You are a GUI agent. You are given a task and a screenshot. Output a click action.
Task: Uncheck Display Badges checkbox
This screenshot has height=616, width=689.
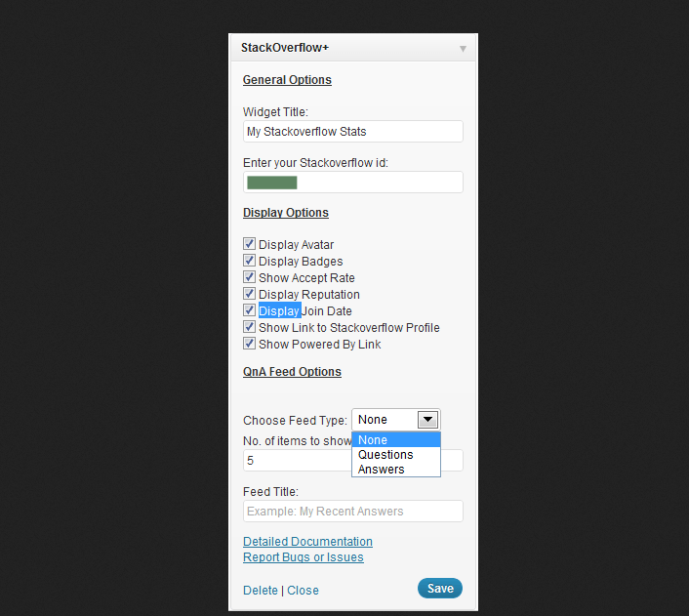tap(249, 261)
